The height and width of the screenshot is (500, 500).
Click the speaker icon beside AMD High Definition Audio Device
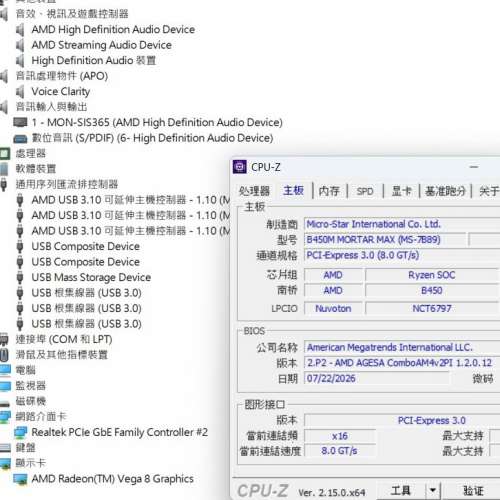point(20,30)
